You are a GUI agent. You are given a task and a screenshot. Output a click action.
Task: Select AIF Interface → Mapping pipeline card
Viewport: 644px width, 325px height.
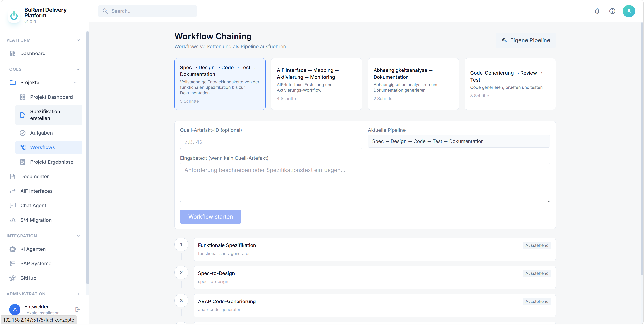pyautogui.click(x=316, y=84)
